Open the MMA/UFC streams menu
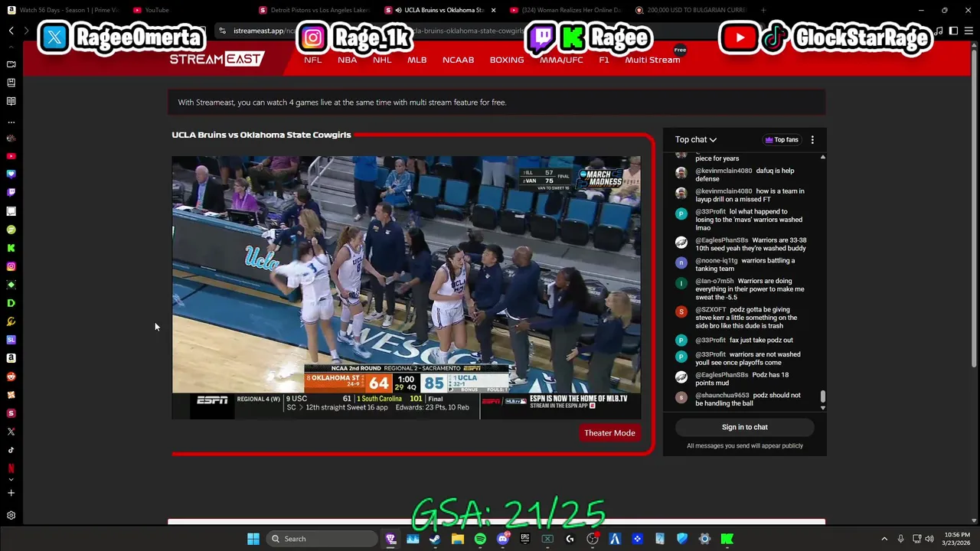 click(x=561, y=60)
